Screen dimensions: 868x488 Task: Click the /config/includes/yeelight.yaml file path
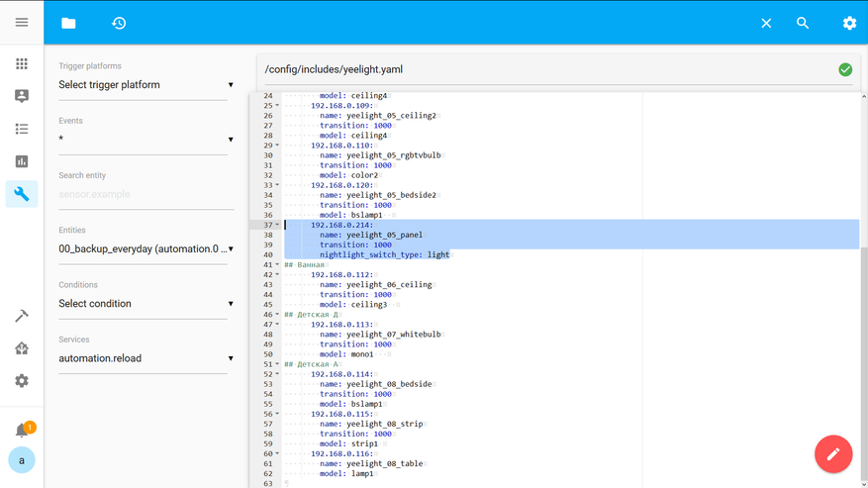pyautogui.click(x=334, y=70)
